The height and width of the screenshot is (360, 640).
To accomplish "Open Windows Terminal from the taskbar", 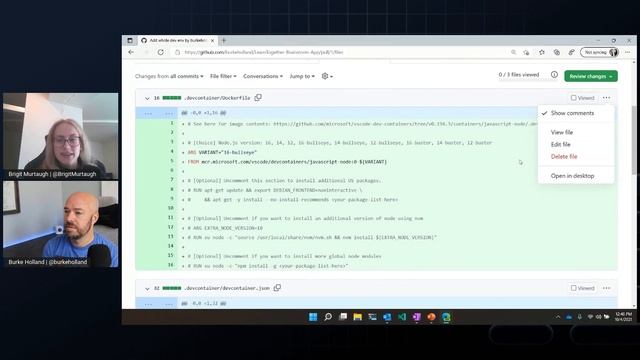I will pyautogui.click(x=372, y=317).
